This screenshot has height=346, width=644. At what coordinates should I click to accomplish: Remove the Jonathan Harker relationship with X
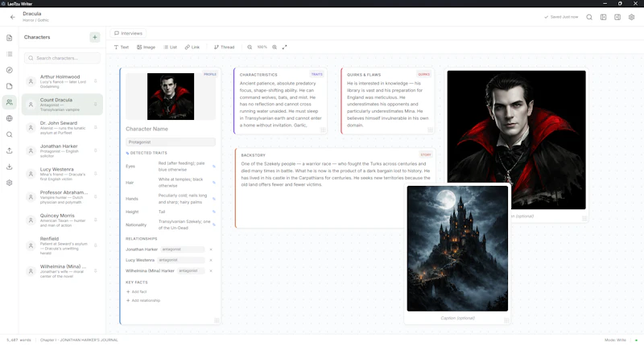pos(211,249)
